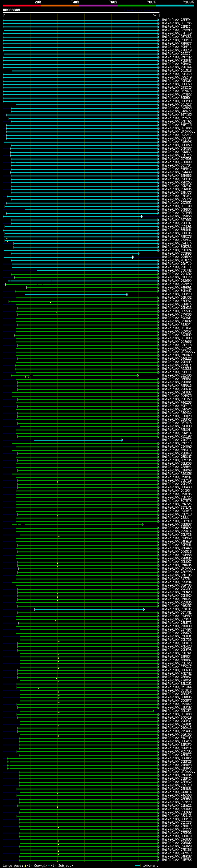The image size is (197, 868).
Task: Select the UniRef100_Q42690 label
Action: click(x=176, y=281)
